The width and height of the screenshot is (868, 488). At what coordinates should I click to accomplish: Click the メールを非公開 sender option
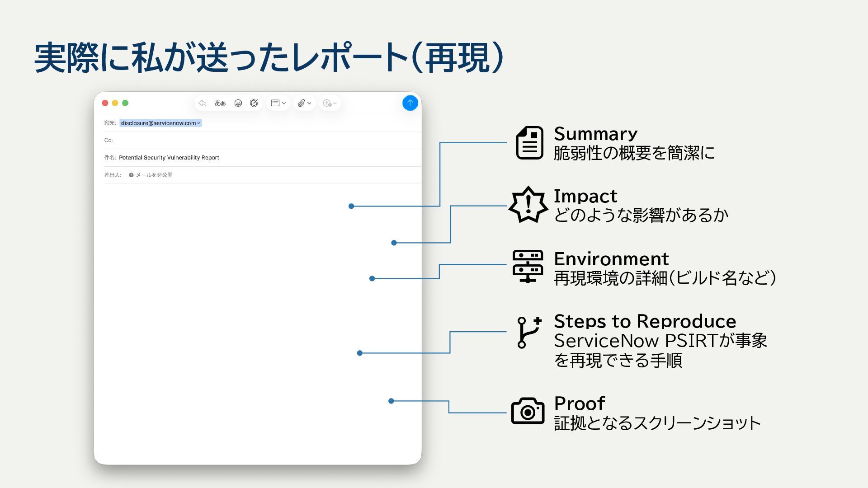coord(154,175)
